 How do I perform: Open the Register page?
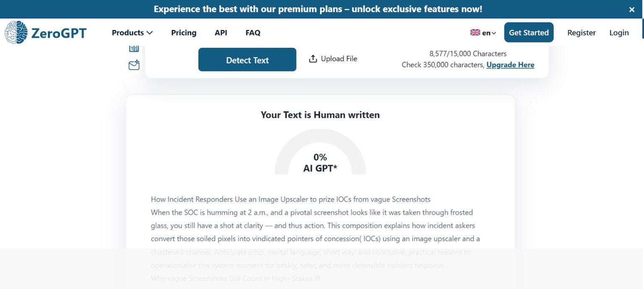coord(582,32)
